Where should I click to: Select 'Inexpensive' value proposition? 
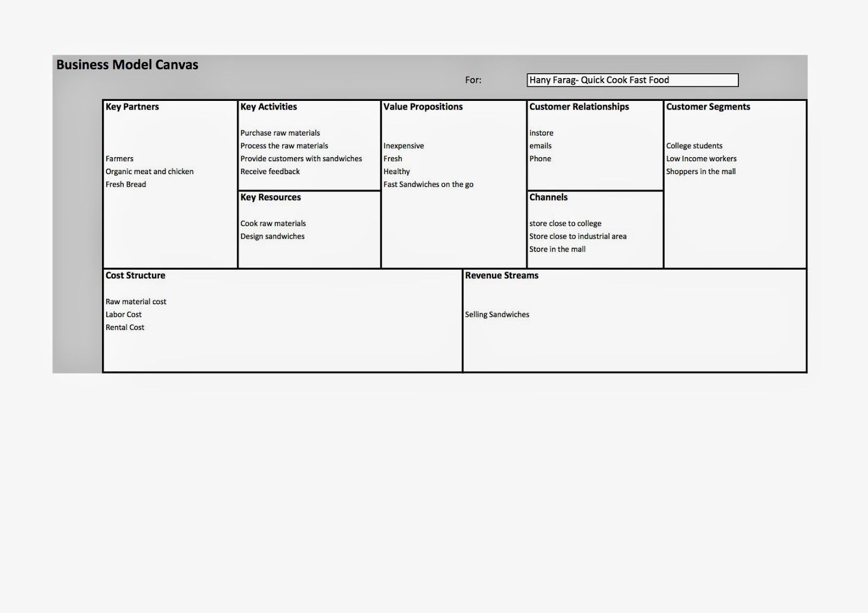pos(404,146)
